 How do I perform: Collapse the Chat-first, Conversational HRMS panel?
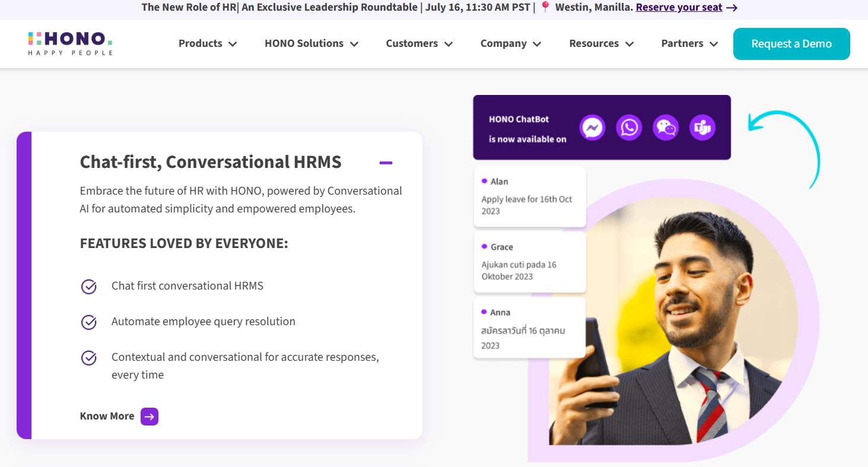point(386,163)
